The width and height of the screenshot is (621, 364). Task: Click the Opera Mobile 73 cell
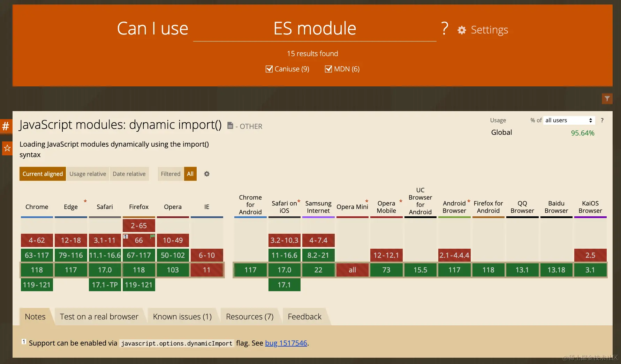pyautogui.click(x=386, y=270)
